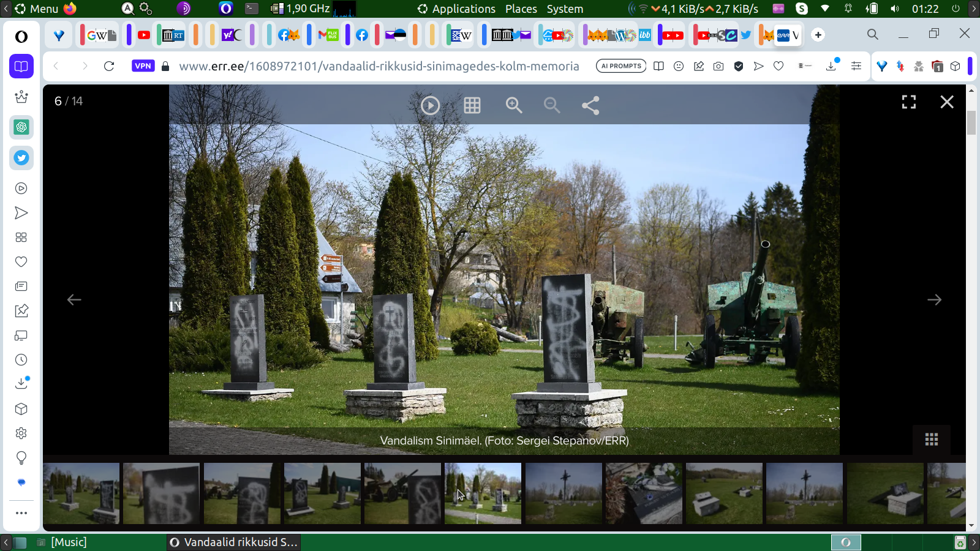Toggle the thumbnail strip grid button
Viewport: 980px width, 551px height.
932,440
